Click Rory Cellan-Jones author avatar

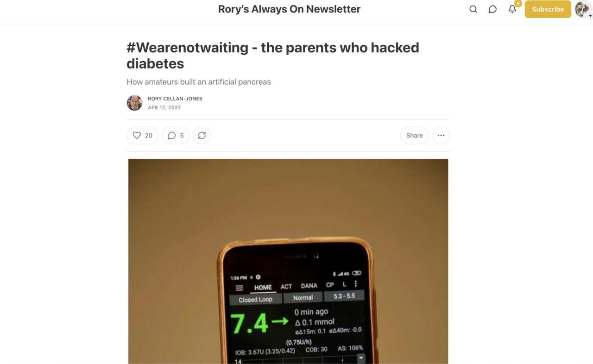click(134, 103)
